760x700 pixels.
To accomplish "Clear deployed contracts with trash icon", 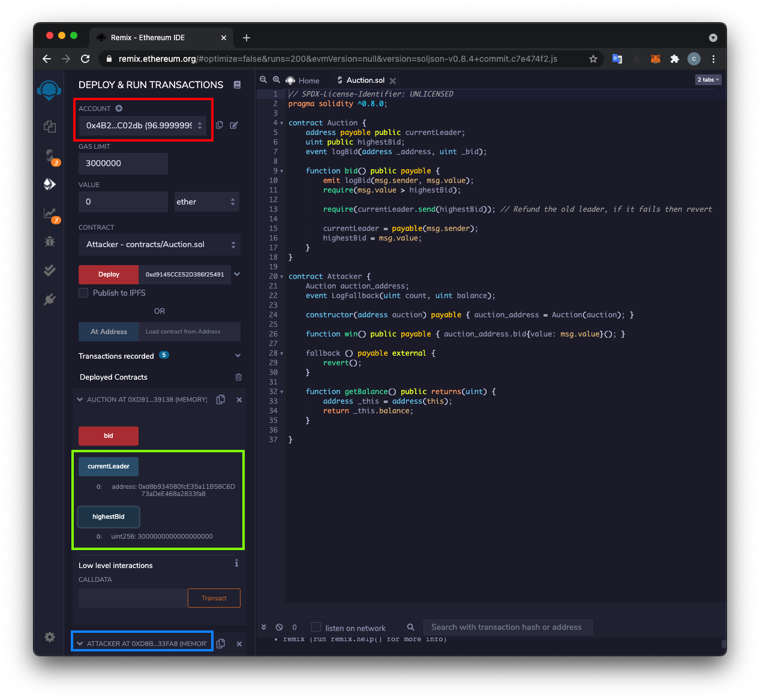I will coord(239,377).
